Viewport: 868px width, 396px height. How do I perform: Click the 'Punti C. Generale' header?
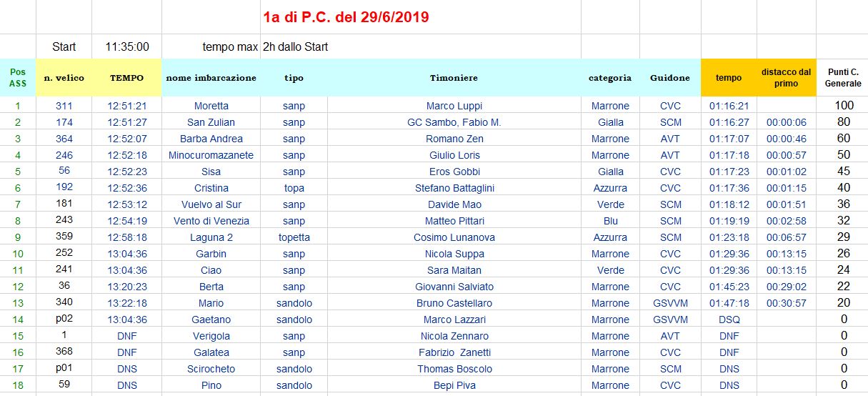(x=843, y=78)
